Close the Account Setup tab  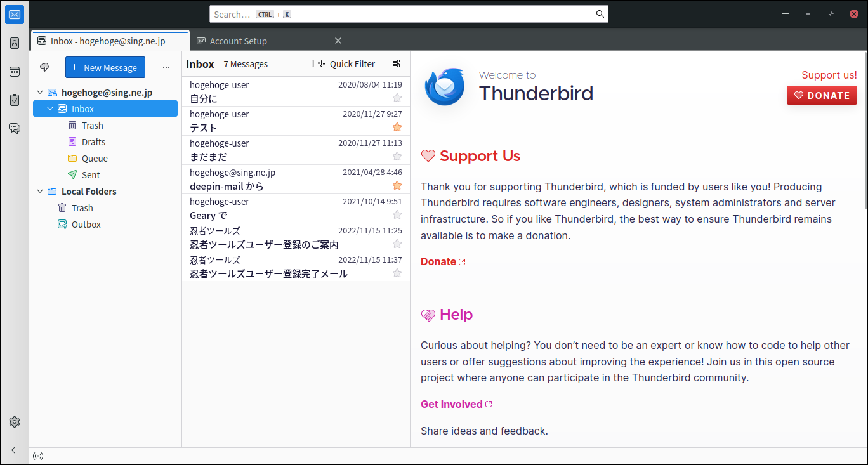pyautogui.click(x=338, y=41)
